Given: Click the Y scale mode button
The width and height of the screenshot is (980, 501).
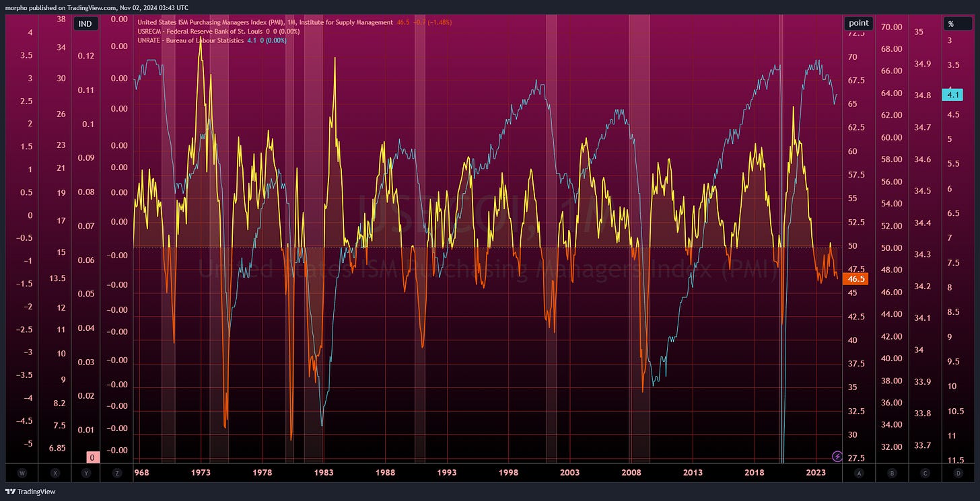Looking at the screenshot, I should coord(86,473).
